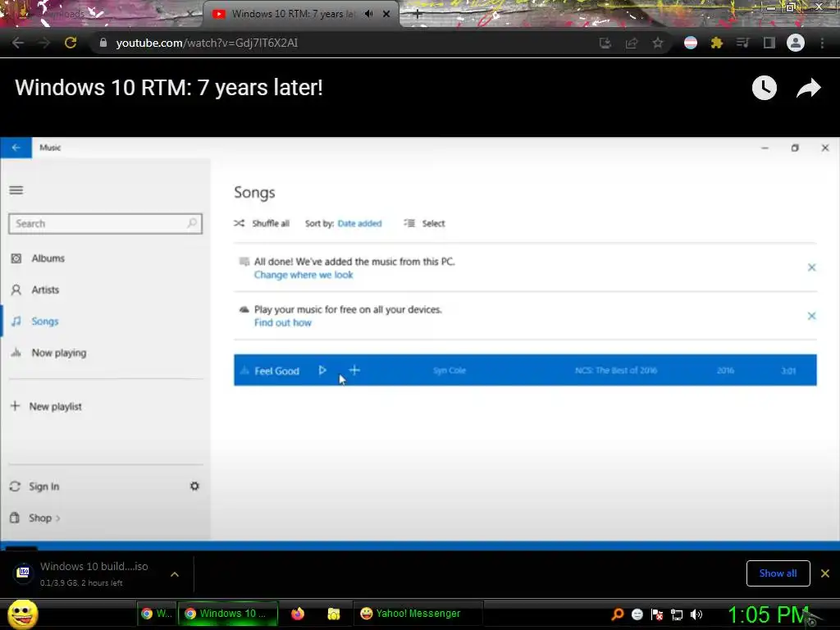Click the lock site info icon
The image size is (840, 630).
pyautogui.click(x=103, y=43)
